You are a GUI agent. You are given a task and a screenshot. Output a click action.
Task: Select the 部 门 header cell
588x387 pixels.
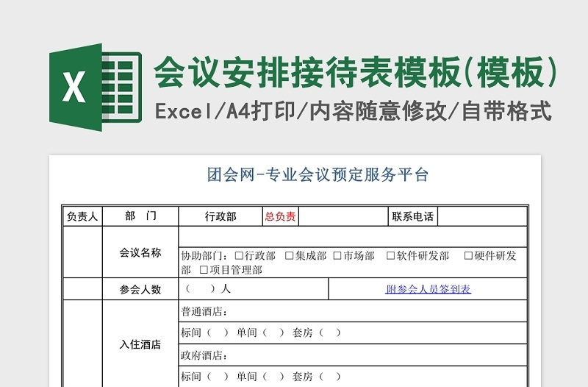coord(140,216)
